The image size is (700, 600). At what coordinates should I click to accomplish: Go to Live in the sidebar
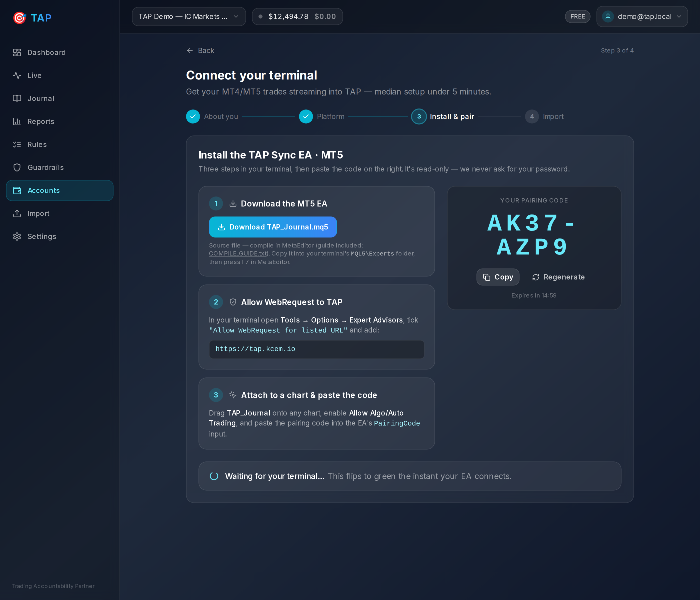60,75
